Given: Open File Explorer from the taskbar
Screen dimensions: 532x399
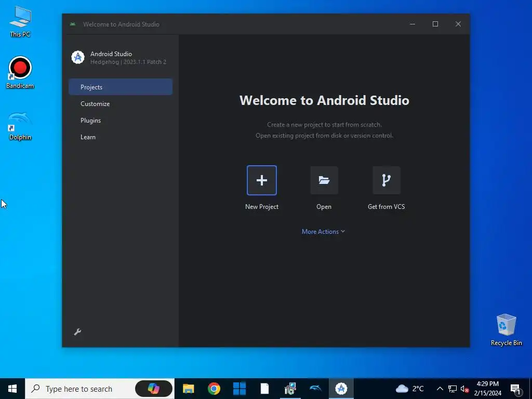Looking at the screenshot, I should click(x=188, y=389).
